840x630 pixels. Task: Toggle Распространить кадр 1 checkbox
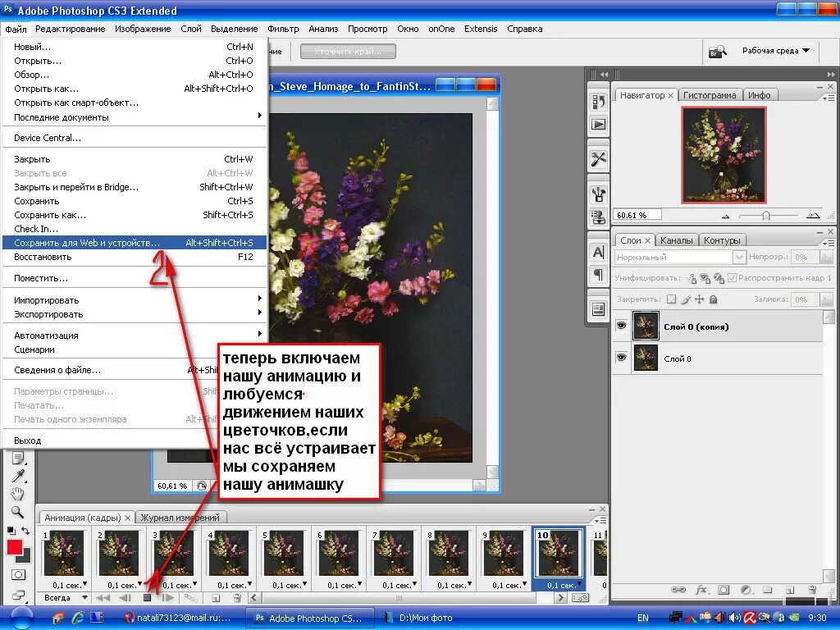pos(733,277)
